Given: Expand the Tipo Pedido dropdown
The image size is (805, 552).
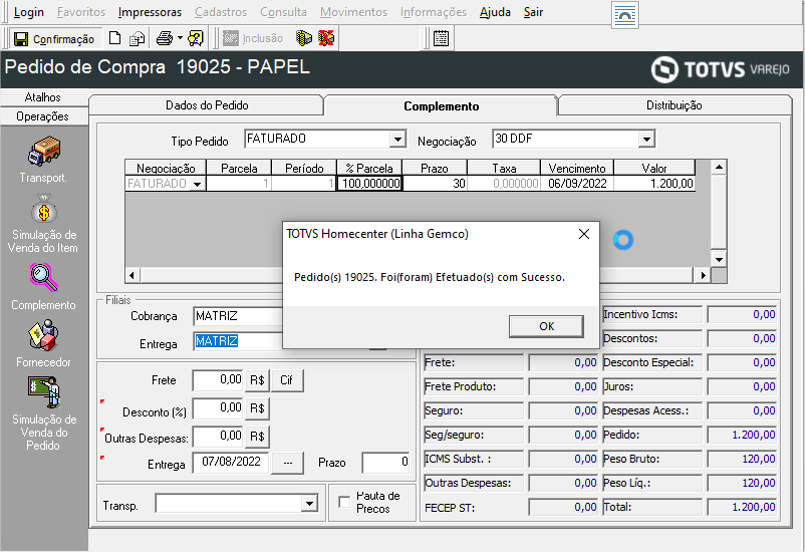Looking at the screenshot, I should [x=397, y=139].
